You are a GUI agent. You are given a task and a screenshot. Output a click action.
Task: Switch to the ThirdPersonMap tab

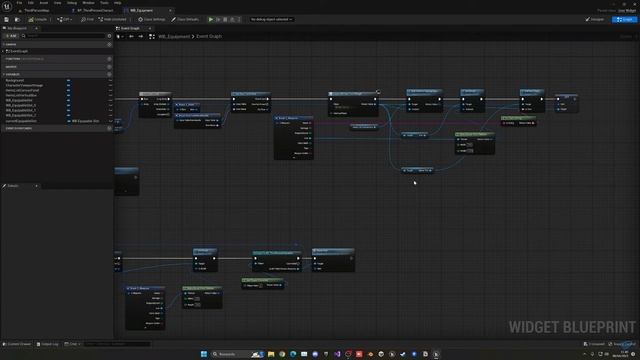[36, 10]
